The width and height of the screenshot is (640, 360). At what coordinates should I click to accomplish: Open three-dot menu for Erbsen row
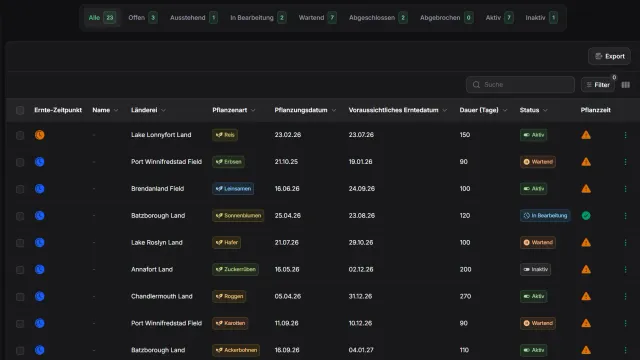tap(625, 162)
